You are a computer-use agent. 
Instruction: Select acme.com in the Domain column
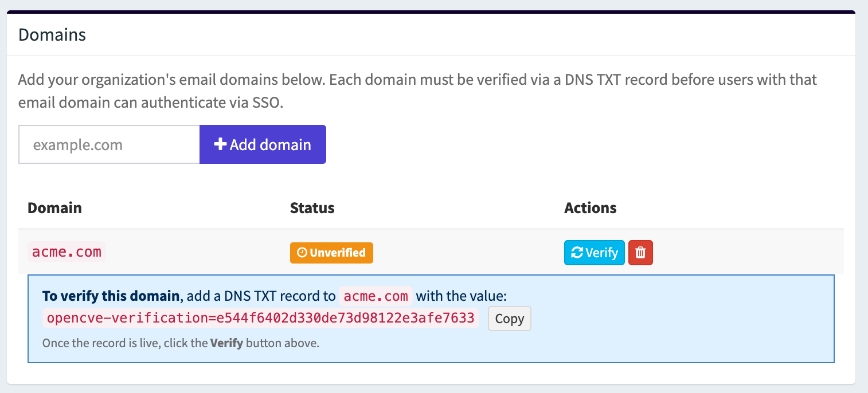67,252
